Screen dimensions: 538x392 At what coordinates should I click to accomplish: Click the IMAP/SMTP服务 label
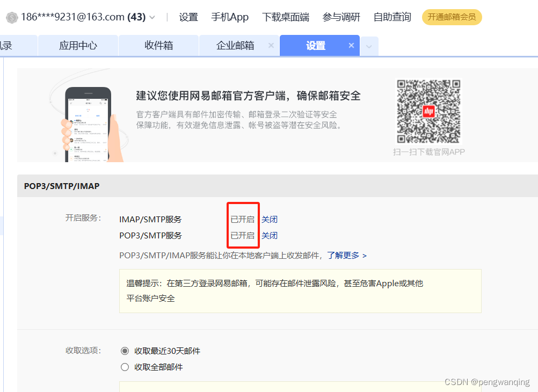click(x=150, y=219)
